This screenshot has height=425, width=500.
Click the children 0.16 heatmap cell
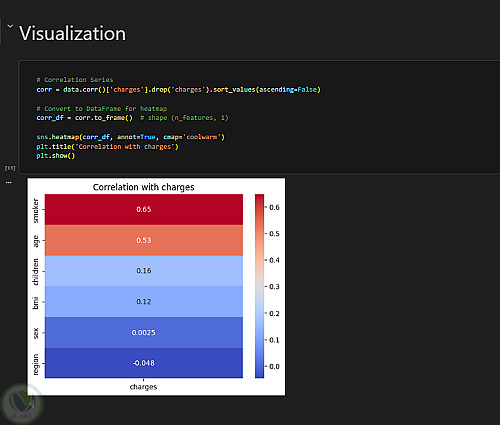tap(144, 271)
